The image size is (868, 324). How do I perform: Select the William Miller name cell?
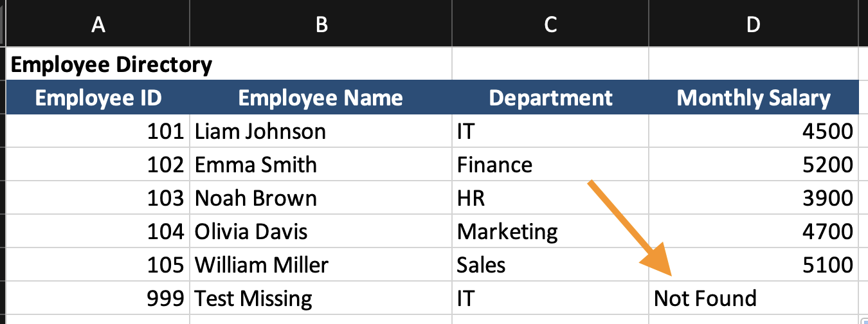coord(320,265)
